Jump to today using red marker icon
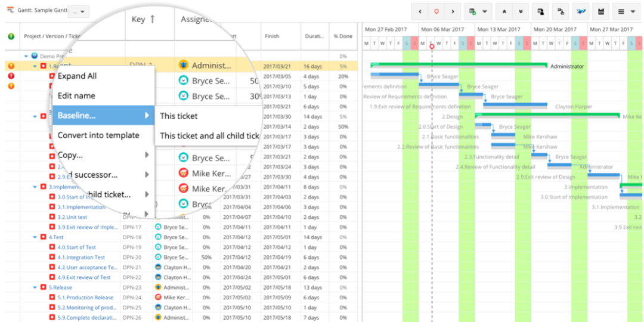The image size is (644, 322). point(436,11)
